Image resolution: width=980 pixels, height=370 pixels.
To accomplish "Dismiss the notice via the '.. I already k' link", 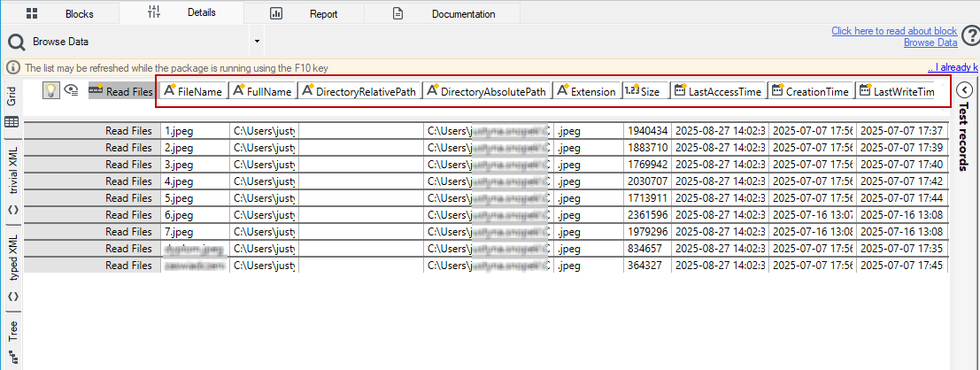I will pyautogui.click(x=953, y=67).
